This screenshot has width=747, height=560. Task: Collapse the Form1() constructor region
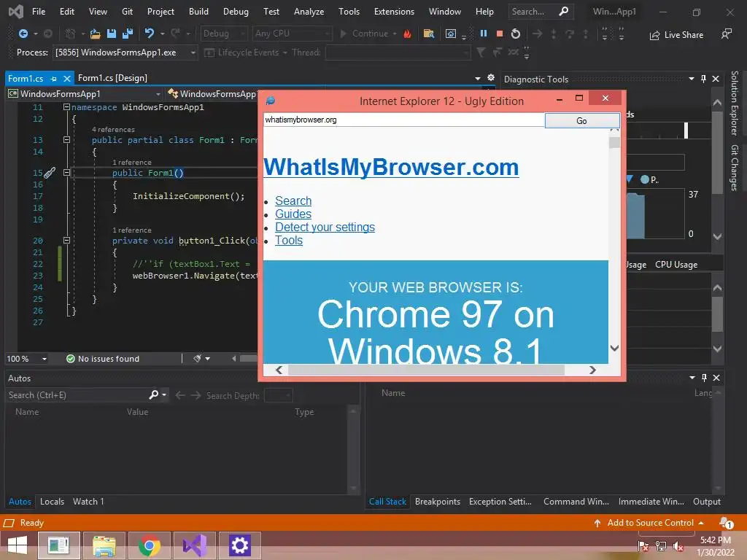pyautogui.click(x=66, y=172)
